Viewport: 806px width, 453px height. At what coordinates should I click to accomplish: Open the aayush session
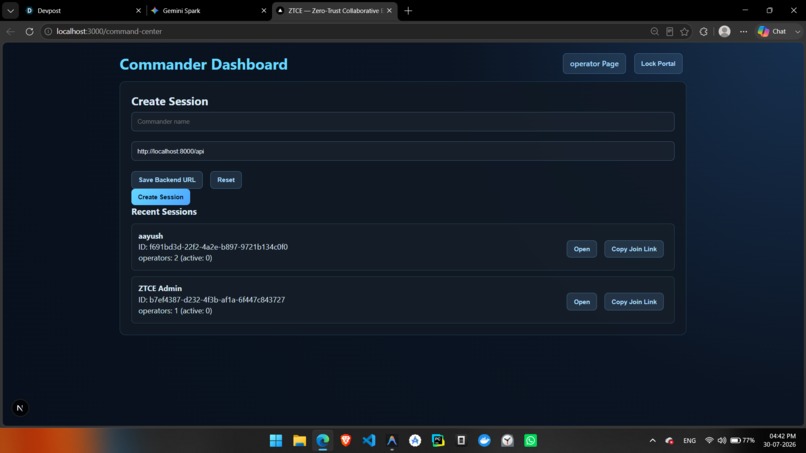click(581, 249)
